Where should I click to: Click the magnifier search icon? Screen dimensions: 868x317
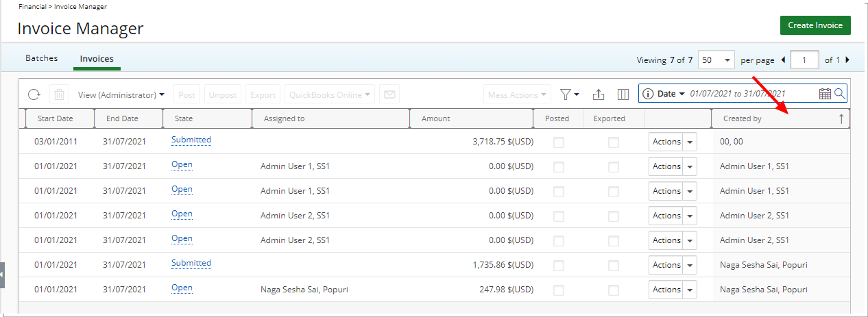tap(840, 94)
